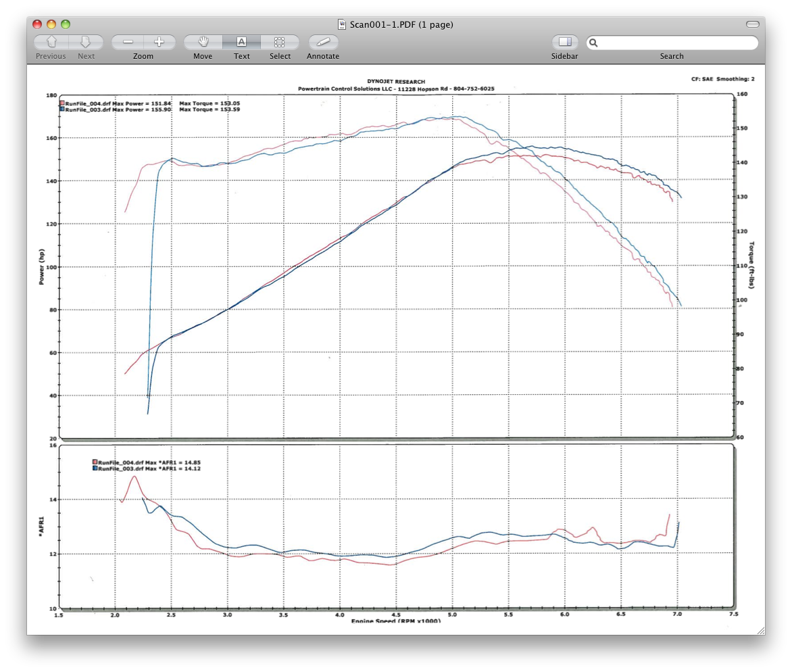Activate the Text selection tool
The height and width of the screenshot is (672, 792).
pos(241,42)
